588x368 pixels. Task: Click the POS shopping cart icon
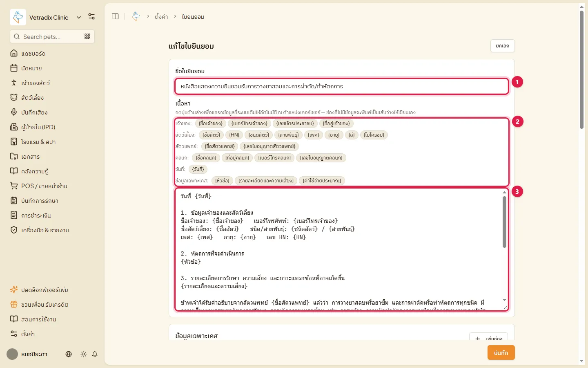click(14, 186)
